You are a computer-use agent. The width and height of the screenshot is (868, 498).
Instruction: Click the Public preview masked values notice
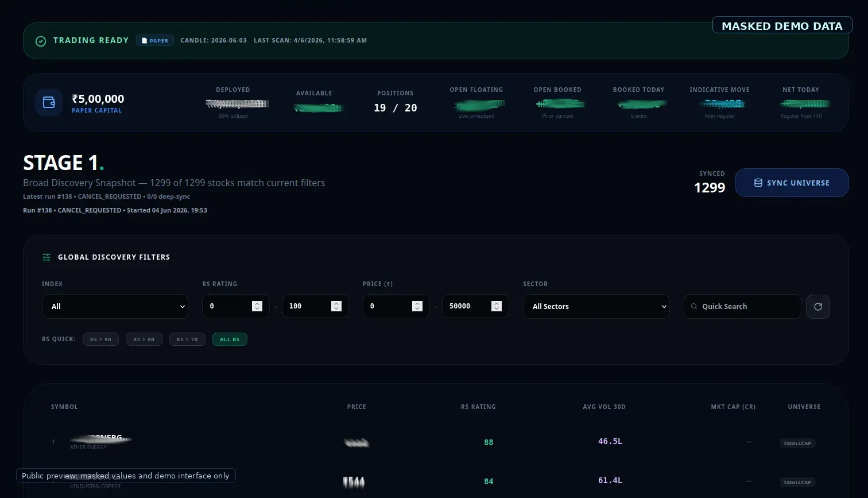126,476
